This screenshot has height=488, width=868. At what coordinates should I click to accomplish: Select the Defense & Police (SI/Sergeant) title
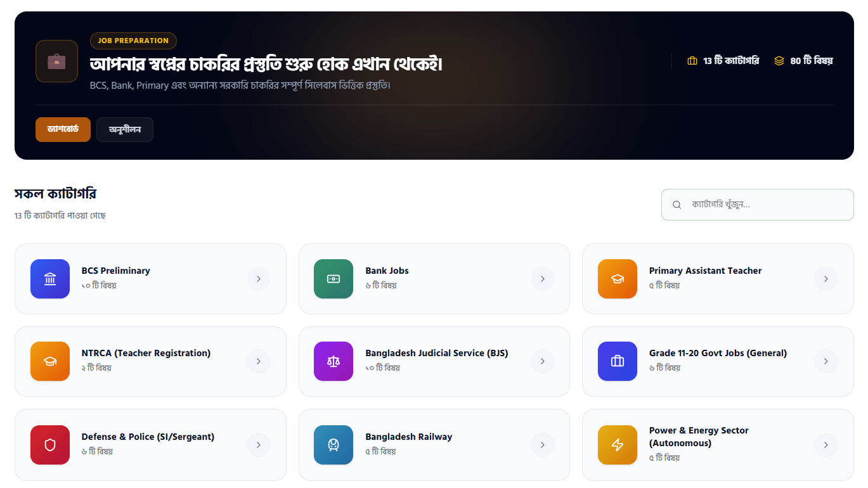[148, 437]
